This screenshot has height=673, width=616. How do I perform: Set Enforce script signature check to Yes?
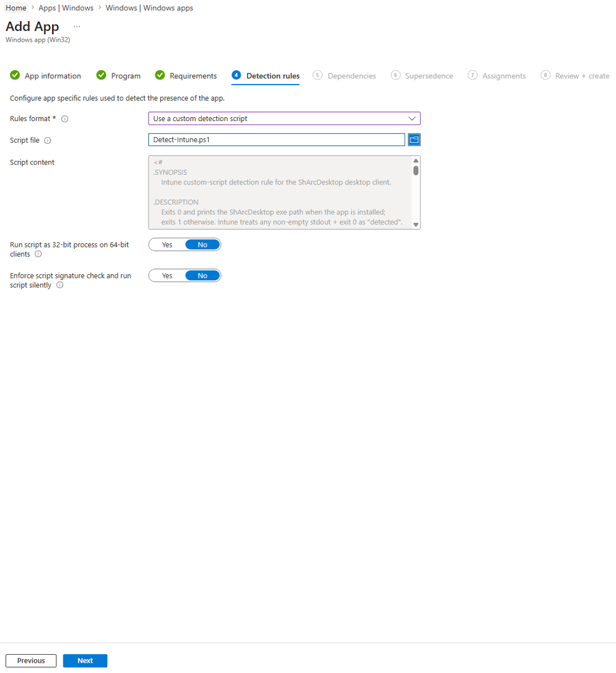coord(167,275)
